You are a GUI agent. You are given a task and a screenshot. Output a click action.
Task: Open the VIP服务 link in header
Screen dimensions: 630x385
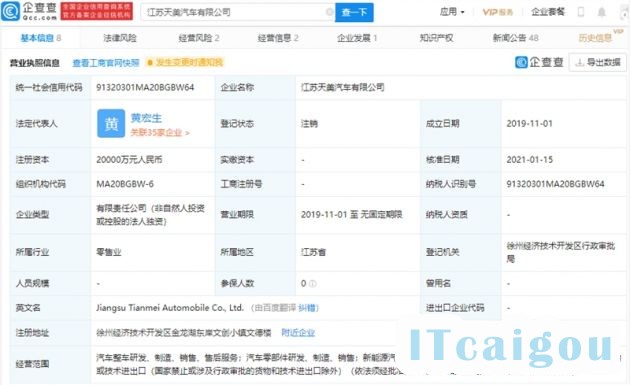coord(497,12)
